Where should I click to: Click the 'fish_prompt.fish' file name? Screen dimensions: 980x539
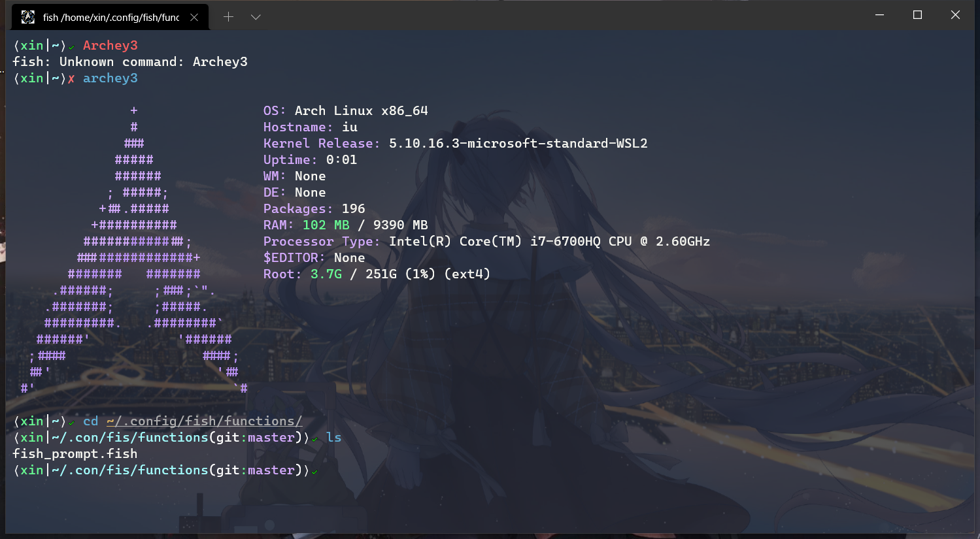coord(75,453)
